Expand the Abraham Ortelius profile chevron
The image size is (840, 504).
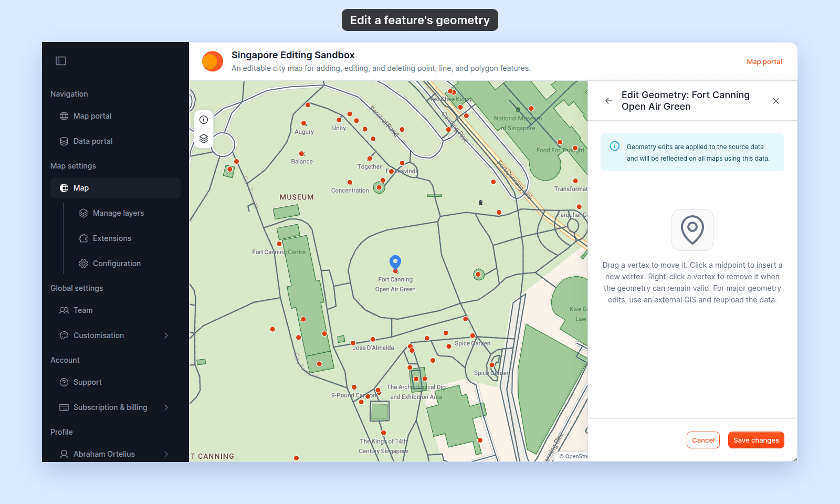coord(166,454)
